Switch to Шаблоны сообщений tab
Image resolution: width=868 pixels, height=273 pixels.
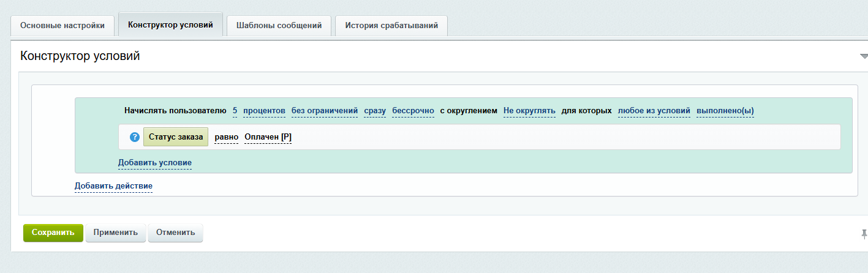pos(279,26)
